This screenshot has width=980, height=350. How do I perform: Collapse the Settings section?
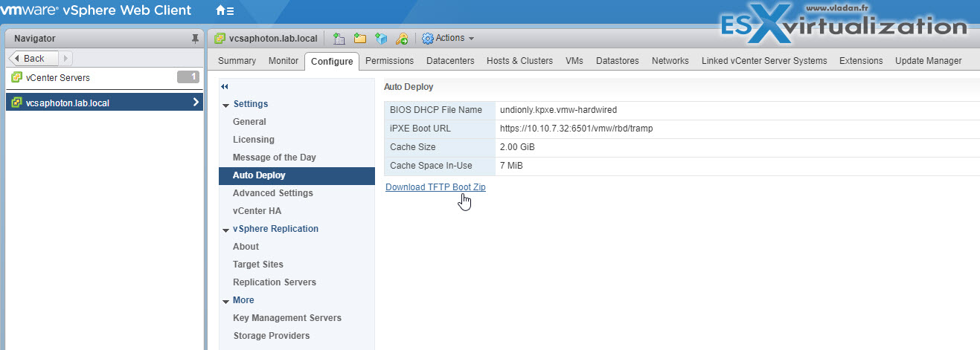225,105
